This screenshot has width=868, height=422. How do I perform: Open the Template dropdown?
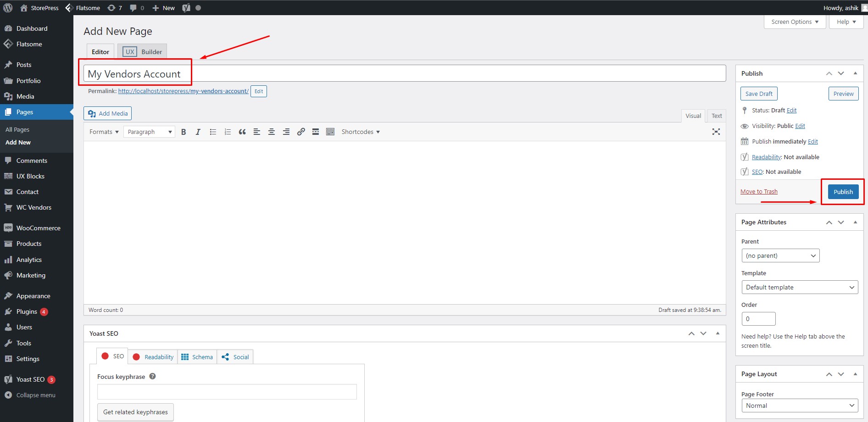[x=800, y=287]
